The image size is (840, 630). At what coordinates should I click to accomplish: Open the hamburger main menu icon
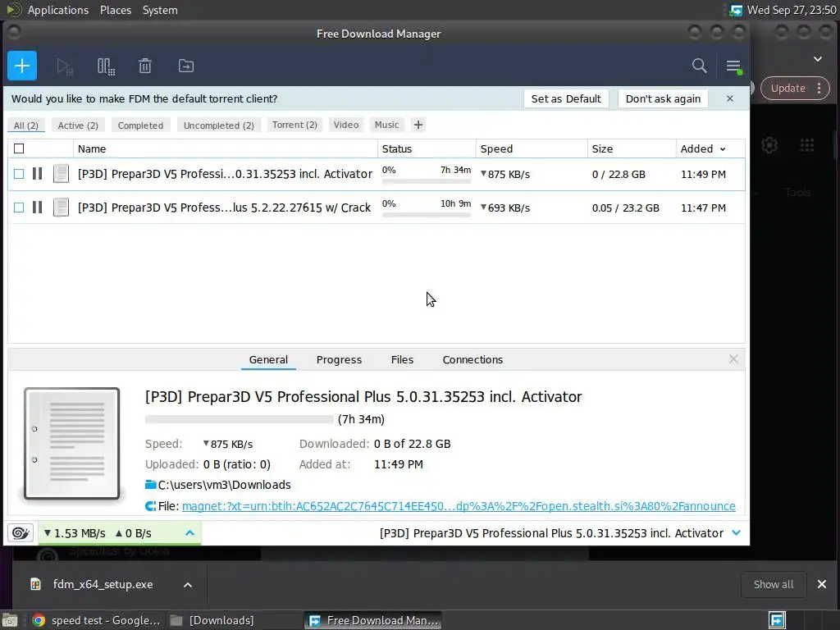pyautogui.click(x=733, y=66)
